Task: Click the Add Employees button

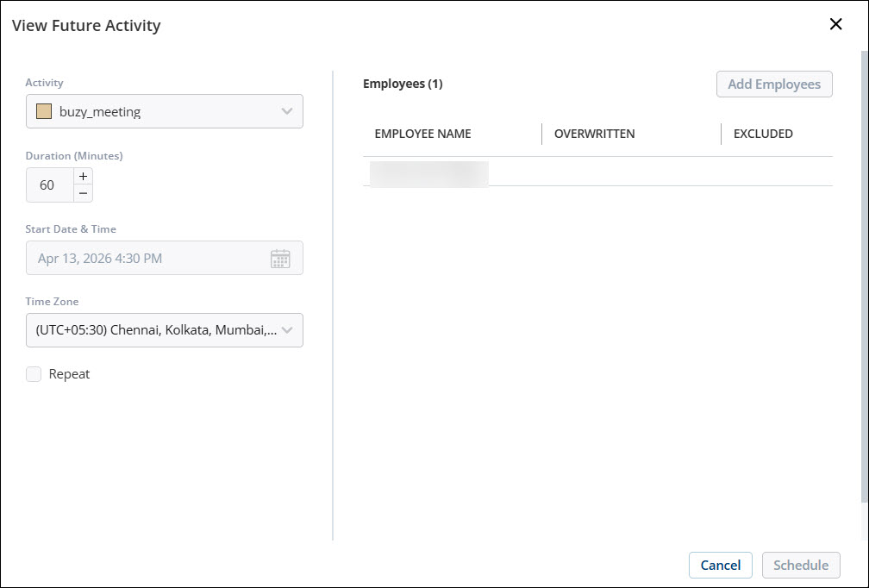Action: (x=773, y=84)
